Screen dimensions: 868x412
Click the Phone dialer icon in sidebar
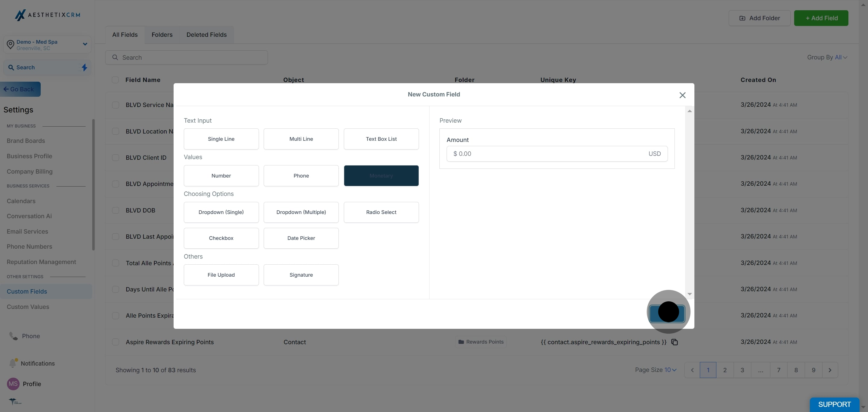pyautogui.click(x=13, y=336)
